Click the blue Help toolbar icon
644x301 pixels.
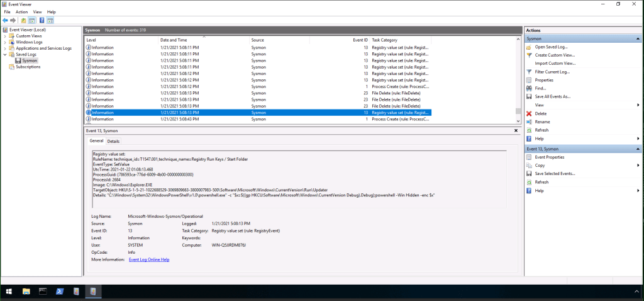(x=42, y=20)
